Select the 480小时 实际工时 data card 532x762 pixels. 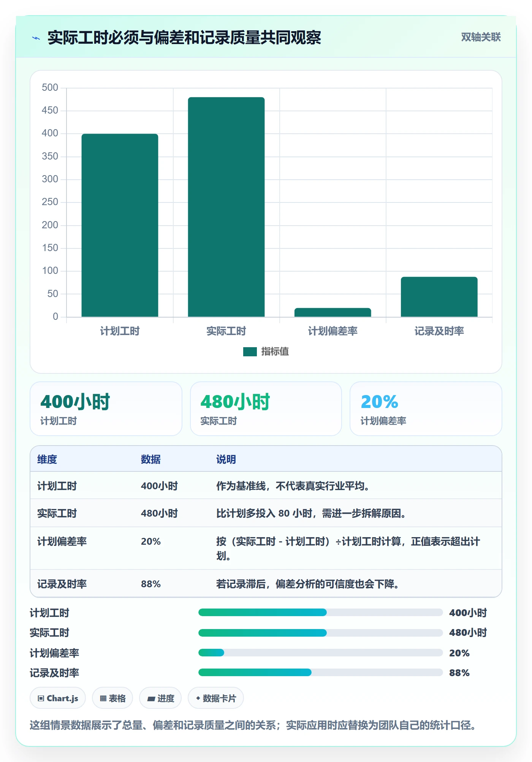point(266,409)
